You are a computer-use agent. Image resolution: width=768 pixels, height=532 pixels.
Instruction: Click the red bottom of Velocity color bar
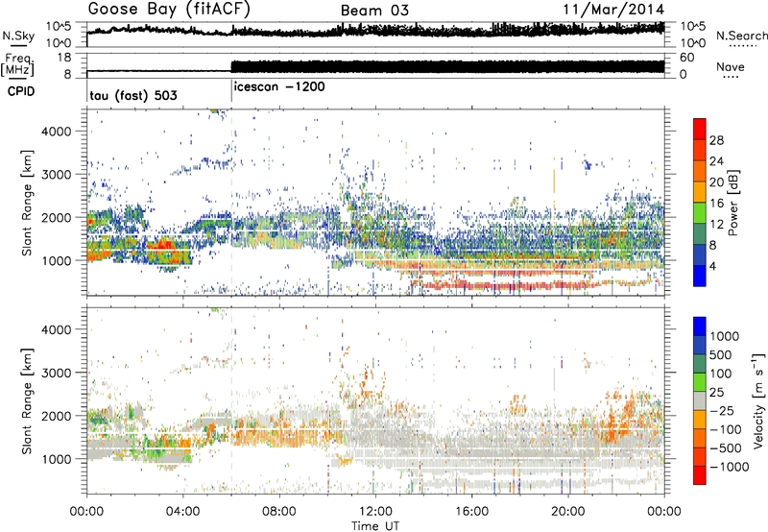700,475
